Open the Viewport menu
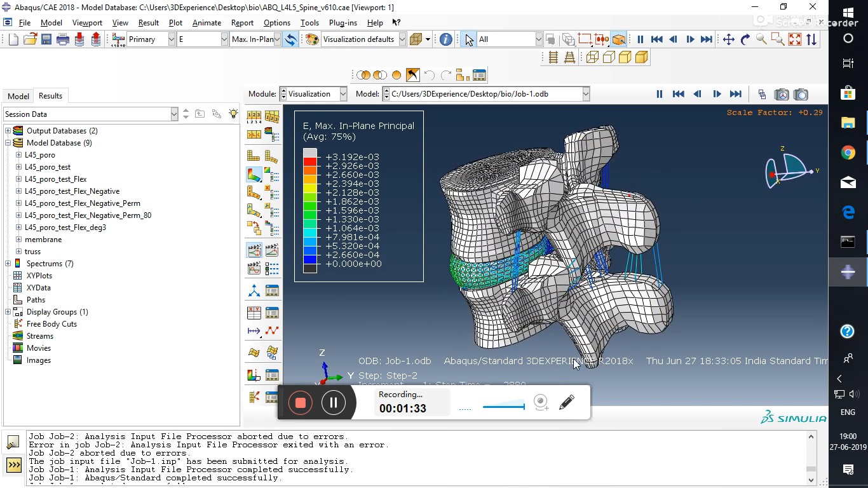The height and width of the screenshot is (488, 868). [87, 22]
